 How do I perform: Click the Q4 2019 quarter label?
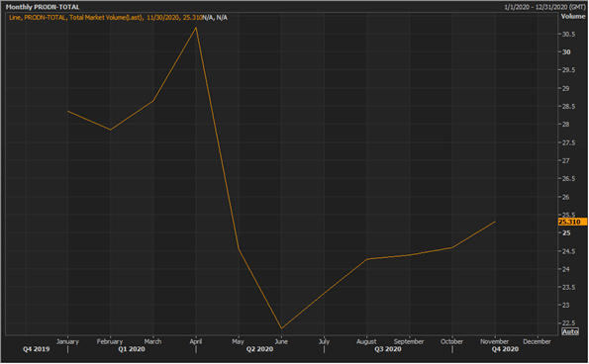pos(36,349)
